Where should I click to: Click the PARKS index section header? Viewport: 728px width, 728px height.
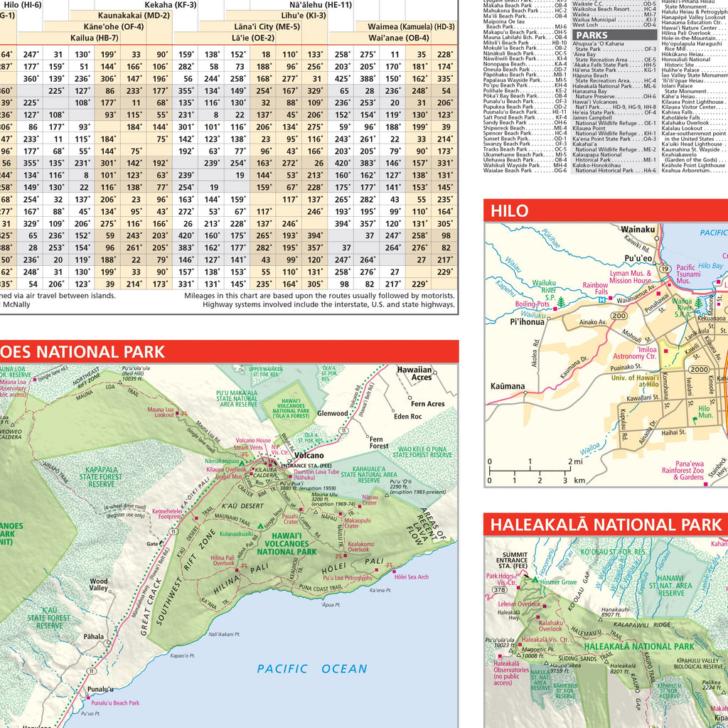615,35
